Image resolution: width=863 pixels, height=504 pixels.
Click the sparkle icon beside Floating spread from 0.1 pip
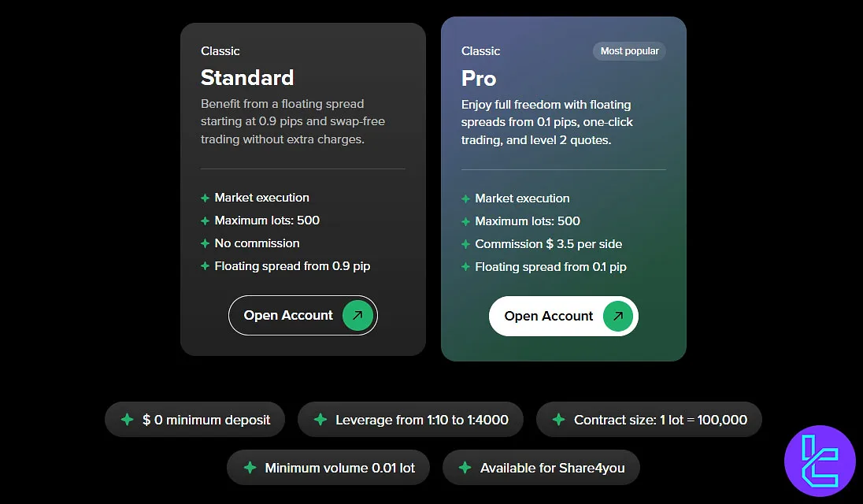(465, 267)
